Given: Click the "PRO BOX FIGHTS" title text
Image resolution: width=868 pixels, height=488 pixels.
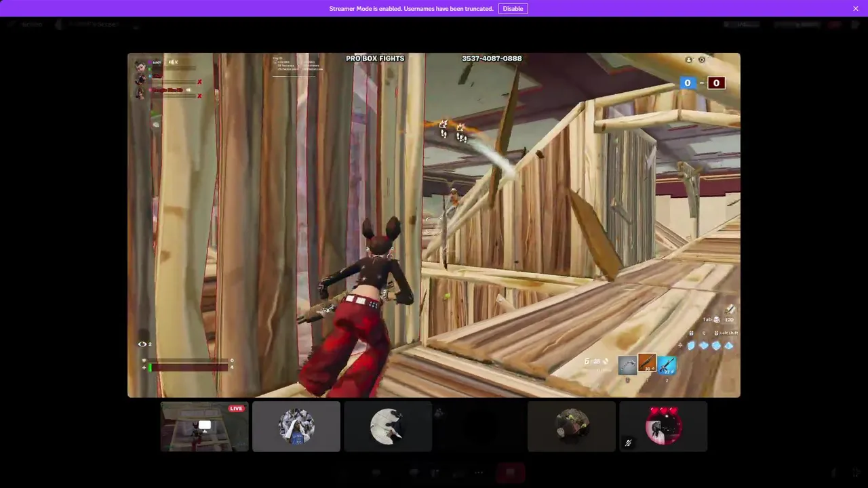Looking at the screenshot, I should tap(375, 58).
